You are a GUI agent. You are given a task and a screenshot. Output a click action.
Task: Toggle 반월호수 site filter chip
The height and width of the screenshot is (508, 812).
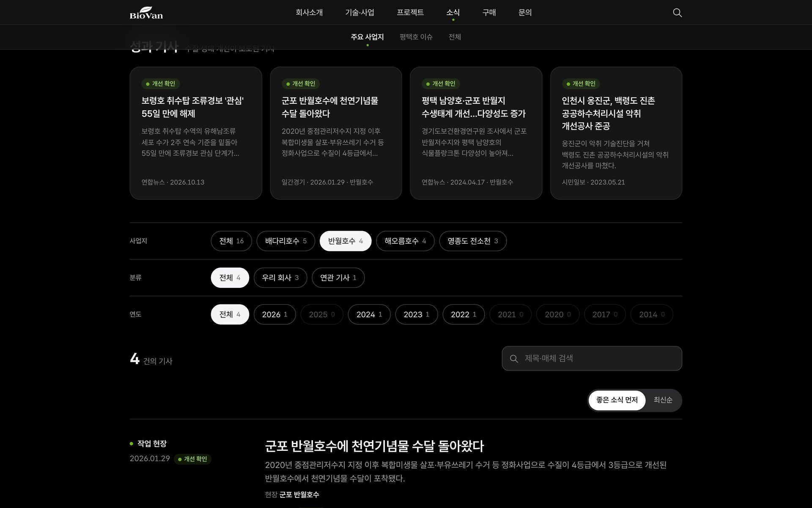(346, 241)
